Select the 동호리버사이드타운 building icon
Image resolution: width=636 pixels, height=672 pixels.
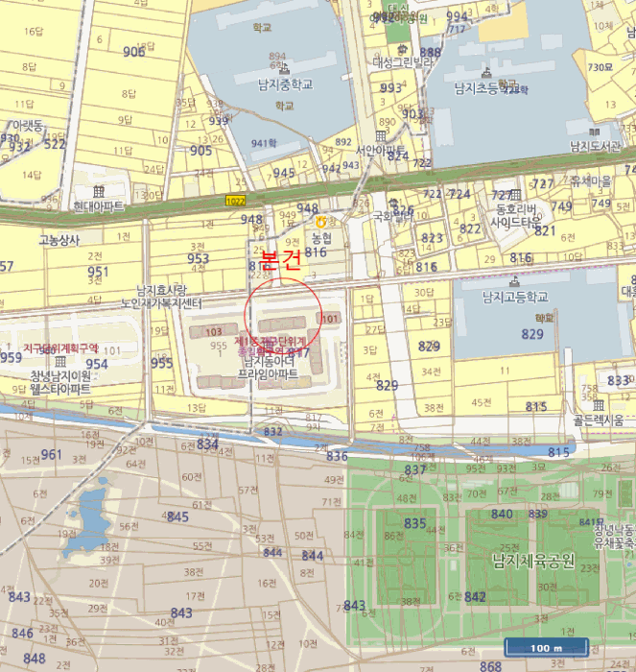[515, 196]
